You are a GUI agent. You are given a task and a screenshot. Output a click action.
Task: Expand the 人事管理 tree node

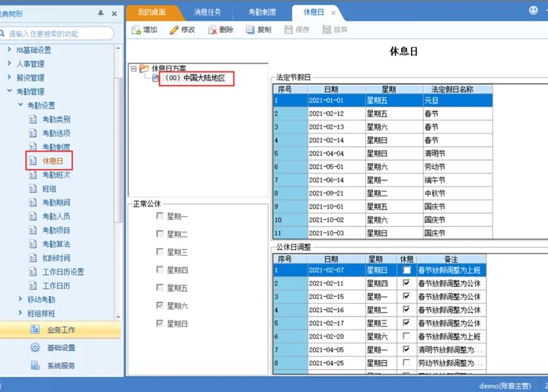9,63
